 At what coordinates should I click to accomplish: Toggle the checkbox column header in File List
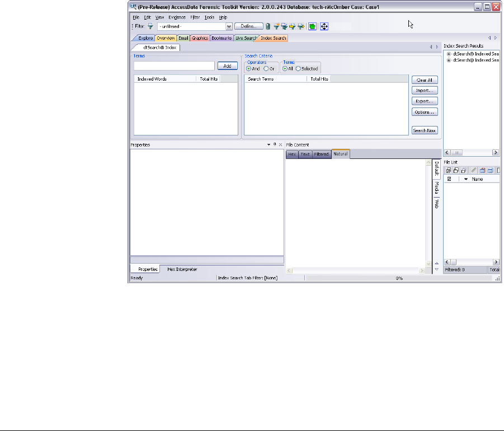[x=449, y=179]
